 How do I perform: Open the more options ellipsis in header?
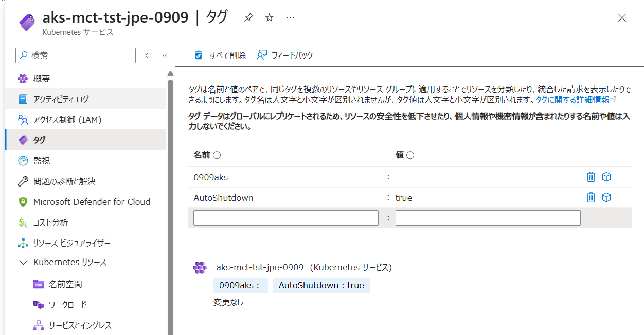[x=290, y=18]
